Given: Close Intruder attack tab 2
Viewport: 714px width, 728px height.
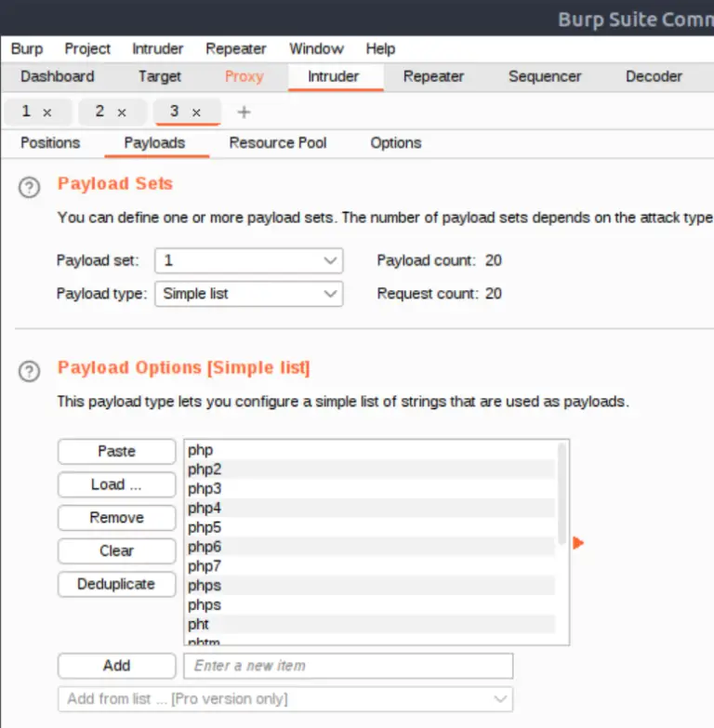Looking at the screenshot, I should point(122,113).
